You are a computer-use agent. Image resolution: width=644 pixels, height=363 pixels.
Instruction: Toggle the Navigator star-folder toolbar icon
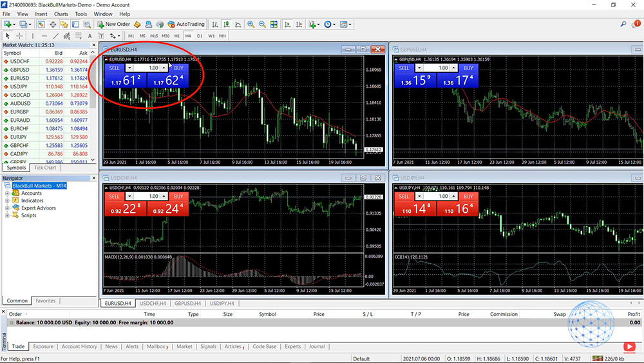pos(64,25)
